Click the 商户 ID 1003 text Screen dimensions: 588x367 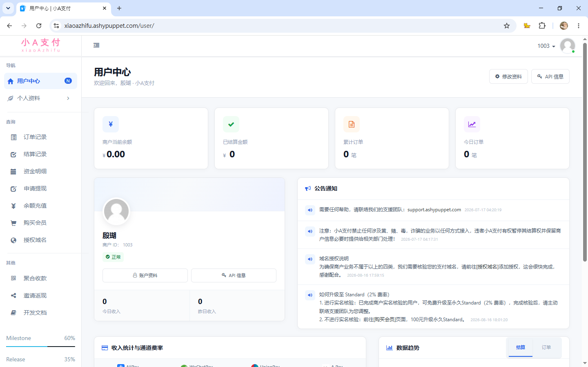(x=118, y=245)
